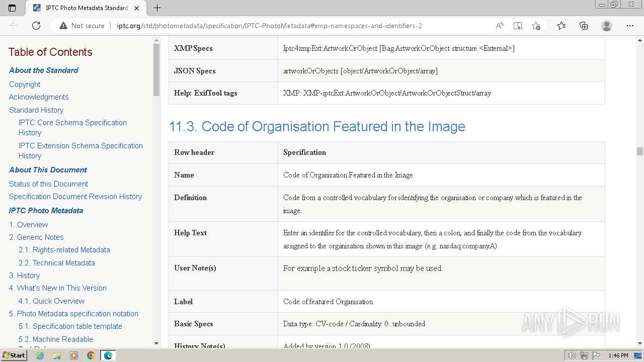Jump to 2. Generic Notes
This screenshot has height=362, width=644.
coord(36,237)
